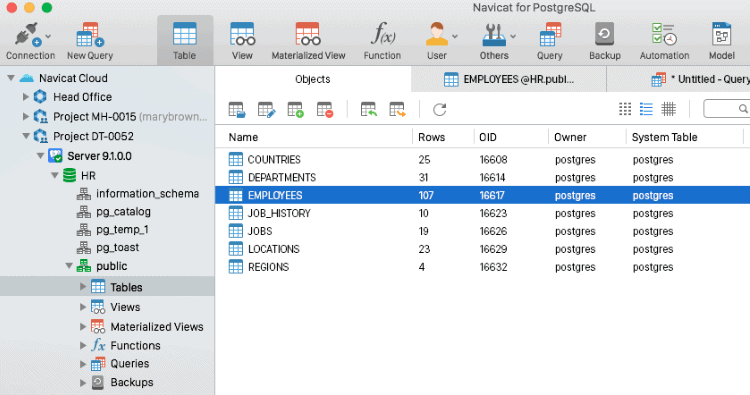This screenshot has width=750, height=395.
Task: Refresh the objects list
Action: [x=440, y=110]
